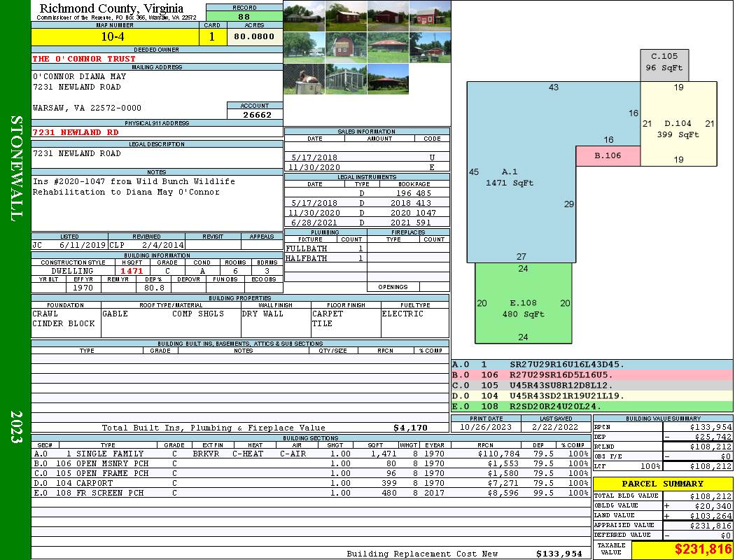Click foundation value CINDER BLOCK

pyautogui.click(x=64, y=323)
